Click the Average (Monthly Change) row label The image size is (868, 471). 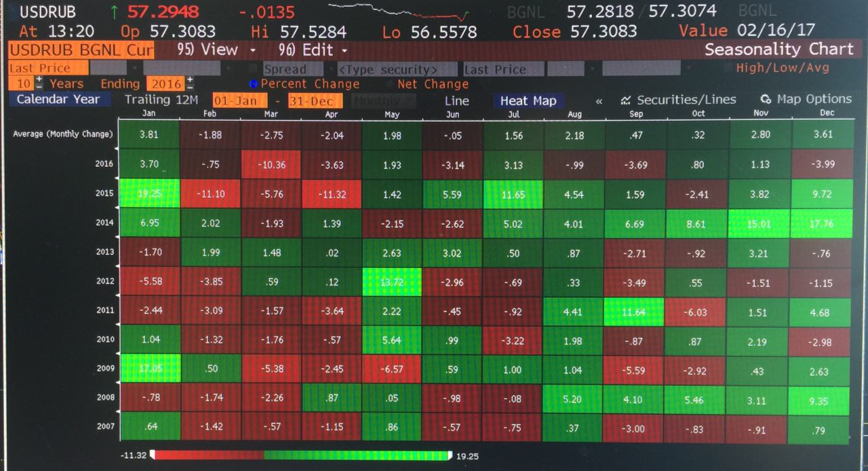pyautogui.click(x=63, y=134)
